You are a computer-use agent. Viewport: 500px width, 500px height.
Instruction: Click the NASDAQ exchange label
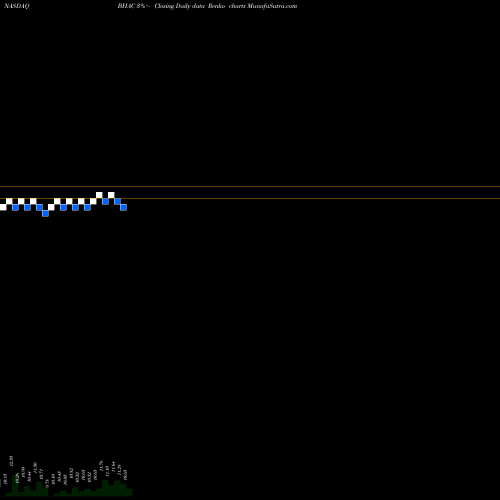[x=17, y=6]
